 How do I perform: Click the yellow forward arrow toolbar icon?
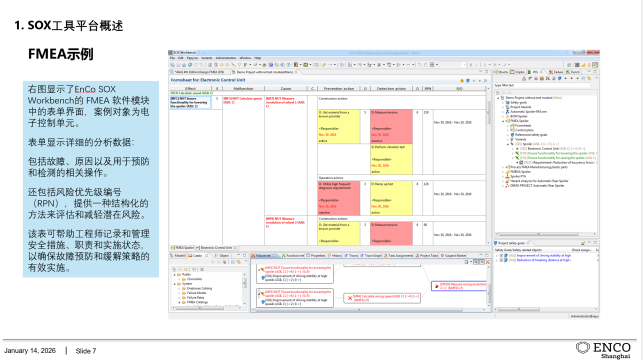pyautogui.click(x=227, y=65)
